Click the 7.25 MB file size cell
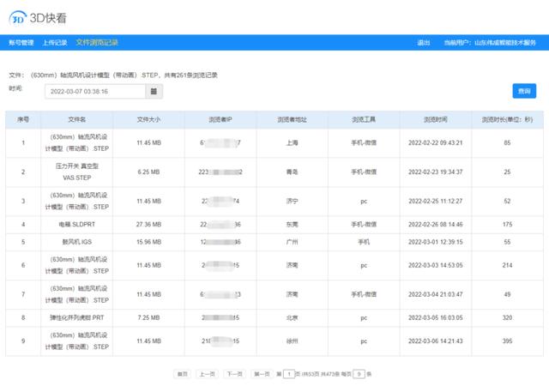Screen dimensions: 549x392 pos(148,317)
